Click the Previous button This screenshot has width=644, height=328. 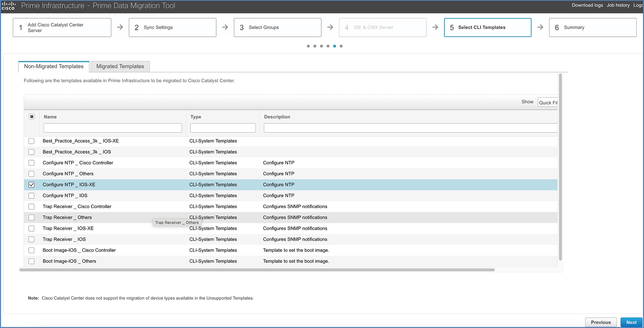601,322
